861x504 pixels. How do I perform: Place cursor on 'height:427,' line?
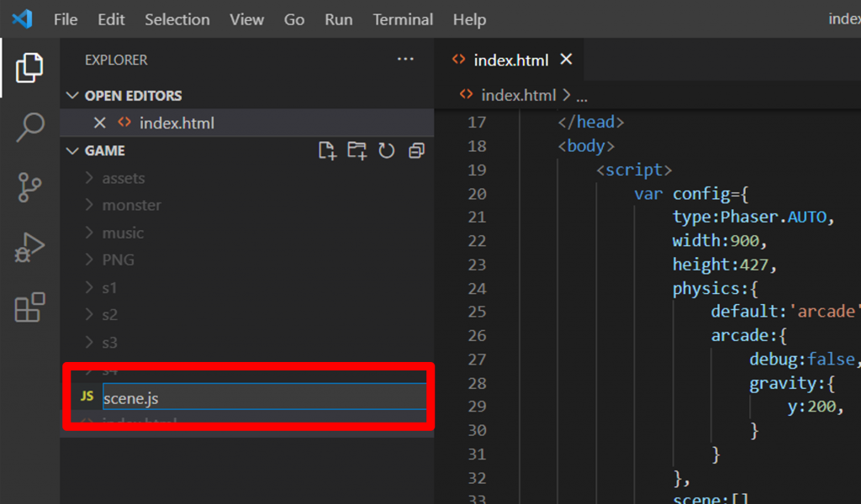[724, 265]
